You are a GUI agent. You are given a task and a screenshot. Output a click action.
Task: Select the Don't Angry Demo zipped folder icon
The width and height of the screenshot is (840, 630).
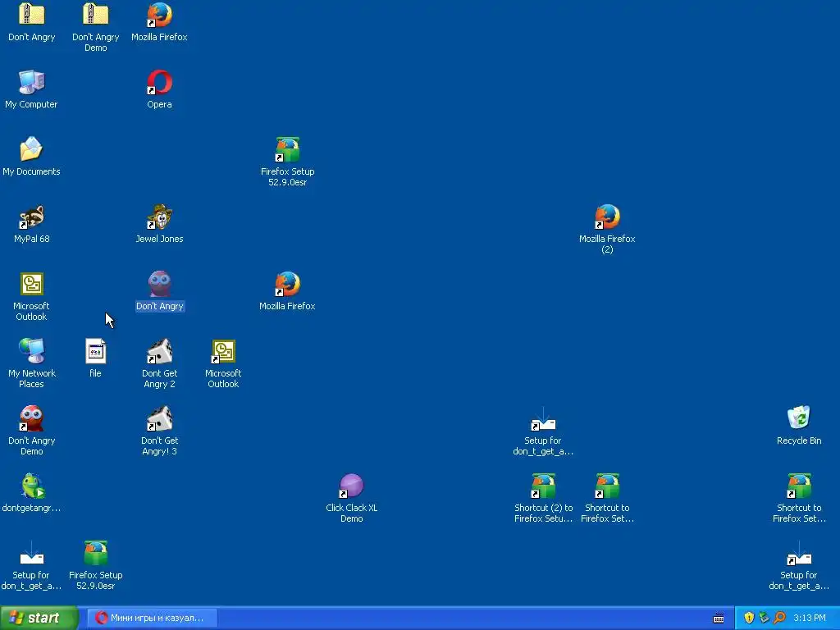tap(95, 15)
